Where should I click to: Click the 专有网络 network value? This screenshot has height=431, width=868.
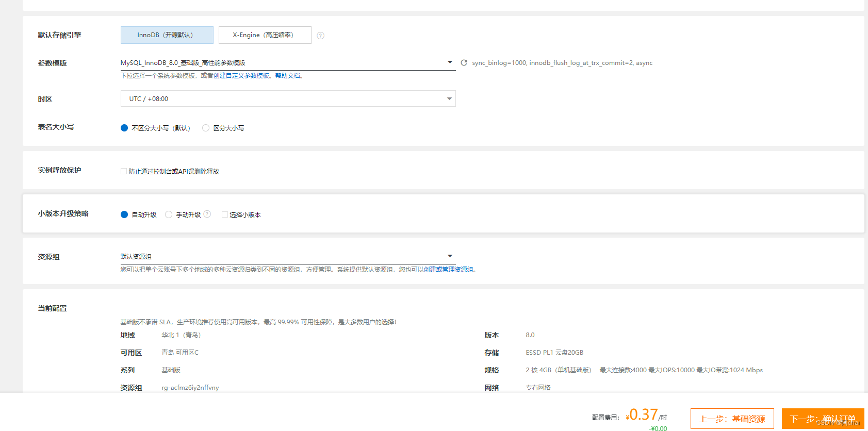coord(538,388)
